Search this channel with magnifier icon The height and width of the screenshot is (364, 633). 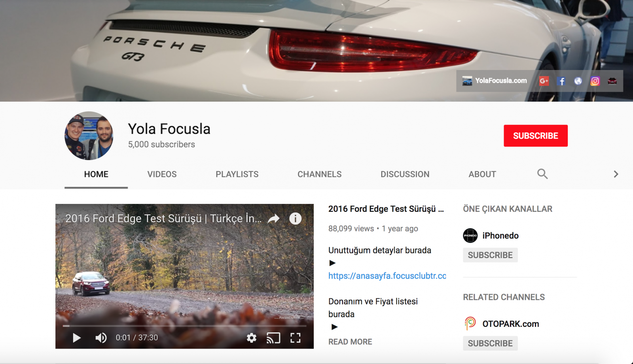542,174
